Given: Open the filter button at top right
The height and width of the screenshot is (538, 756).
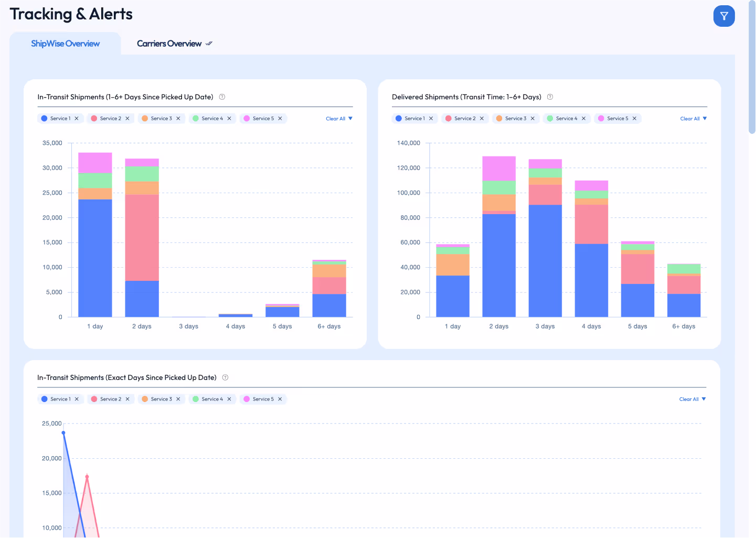Looking at the screenshot, I should (724, 16).
